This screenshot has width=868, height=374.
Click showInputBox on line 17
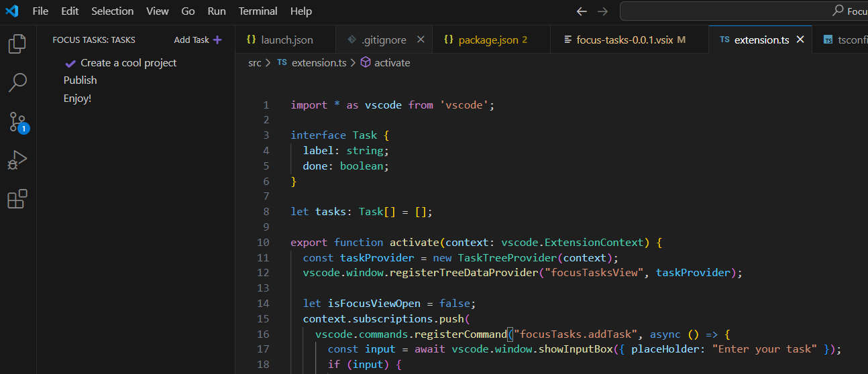[x=576, y=349]
